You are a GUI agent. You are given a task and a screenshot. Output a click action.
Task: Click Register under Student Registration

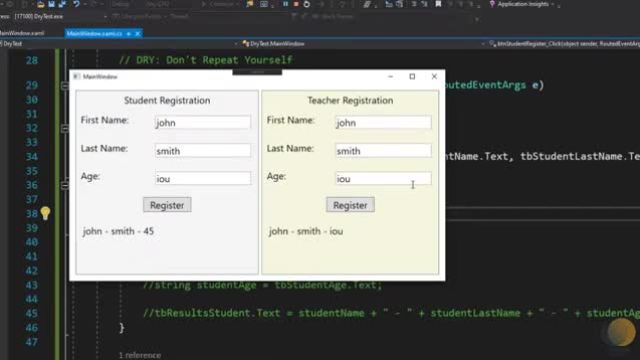(167, 205)
